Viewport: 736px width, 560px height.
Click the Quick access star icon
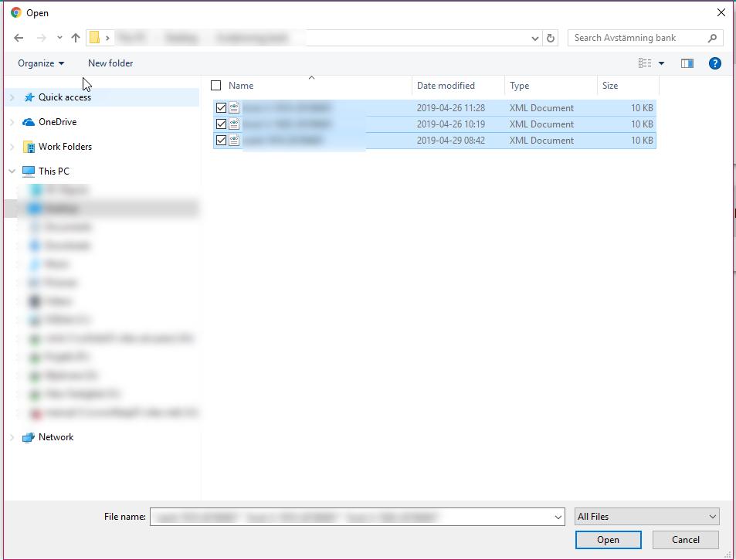coord(29,97)
